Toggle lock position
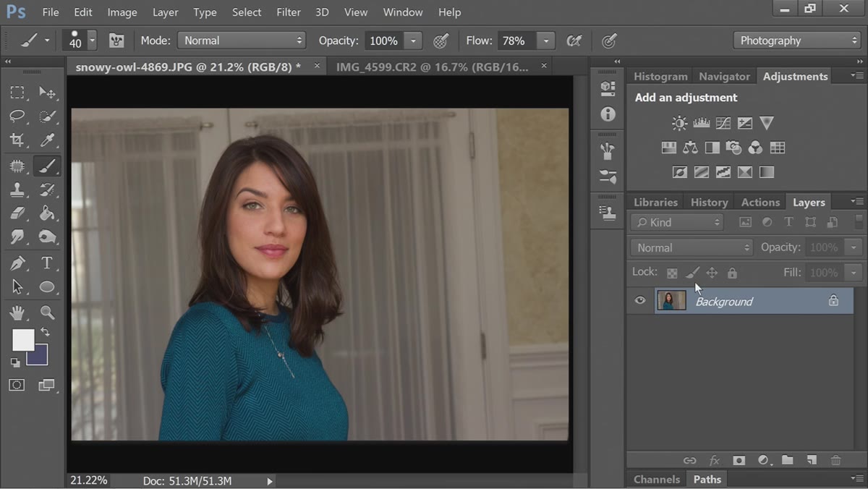 point(712,273)
